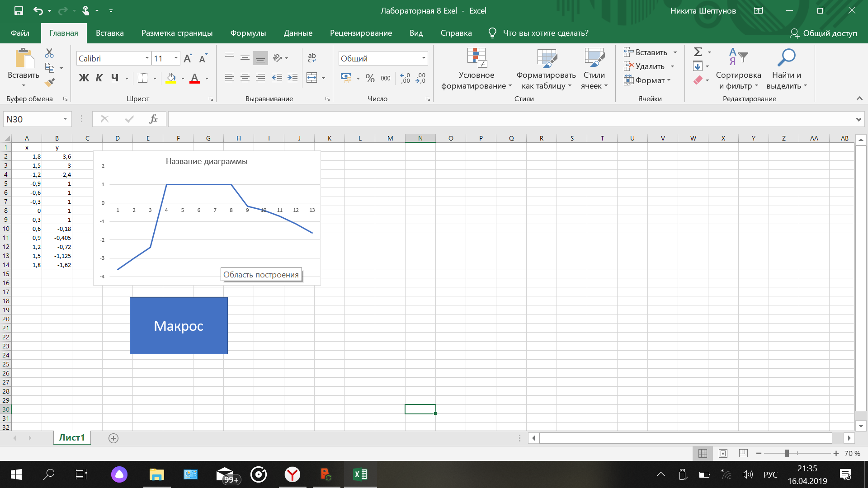Click the Increase Decimal icon

coord(405,78)
